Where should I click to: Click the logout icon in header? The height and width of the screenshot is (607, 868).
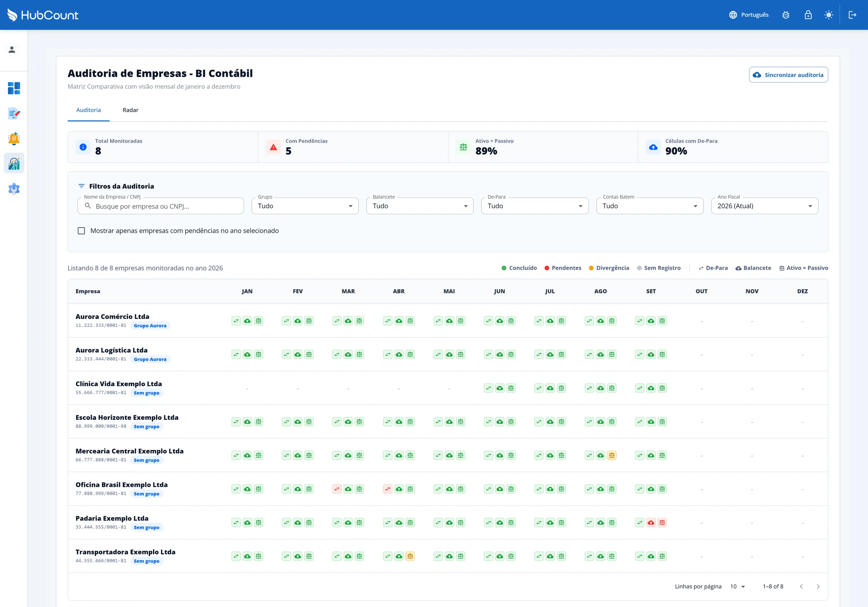point(852,15)
